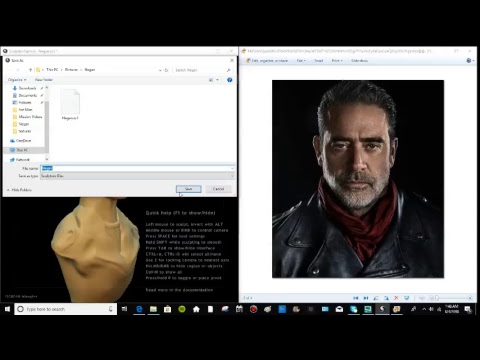The image size is (480, 360).
Task: Expand the File name suggestions dropdown
Action: pos(232,168)
